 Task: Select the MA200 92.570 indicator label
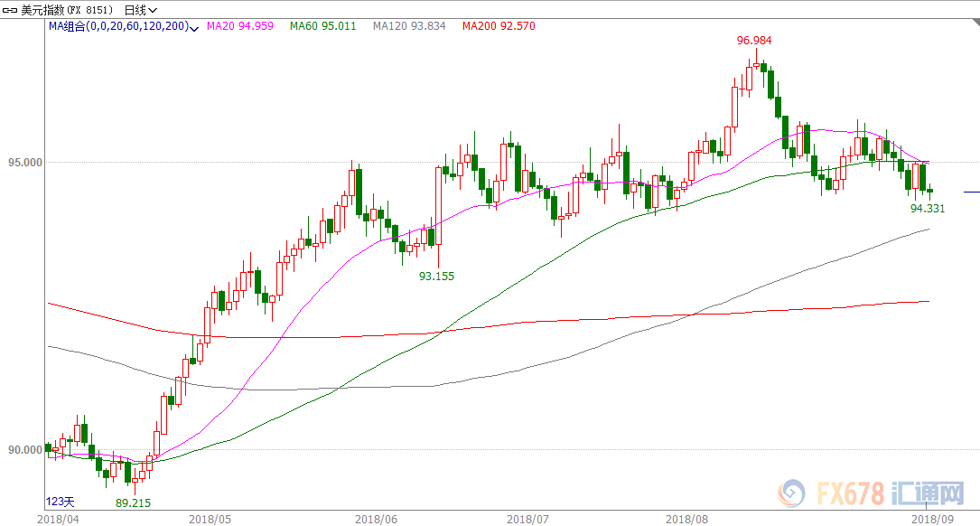point(499,26)
